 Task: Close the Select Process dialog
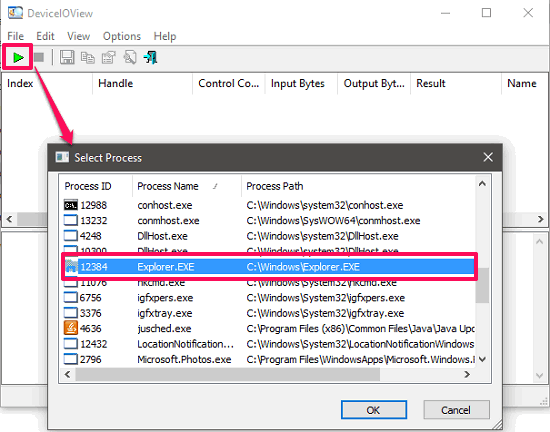click(x=488, y=157)
